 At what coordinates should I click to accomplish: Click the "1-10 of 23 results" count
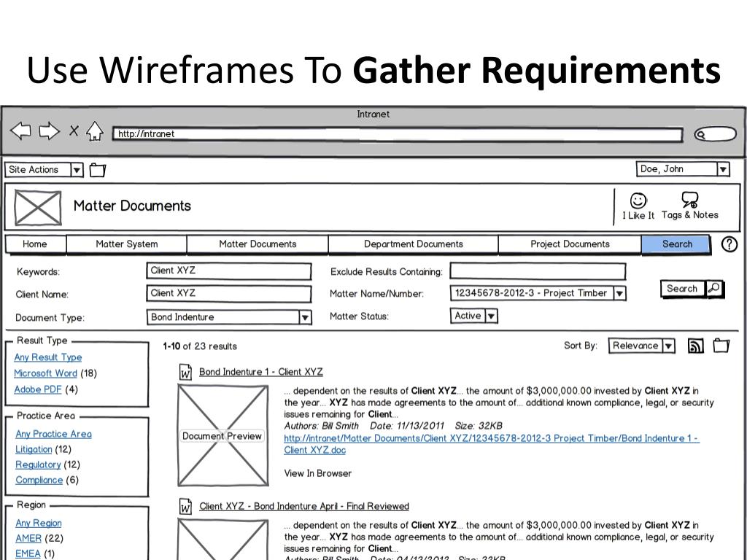(x=200, y=346)
